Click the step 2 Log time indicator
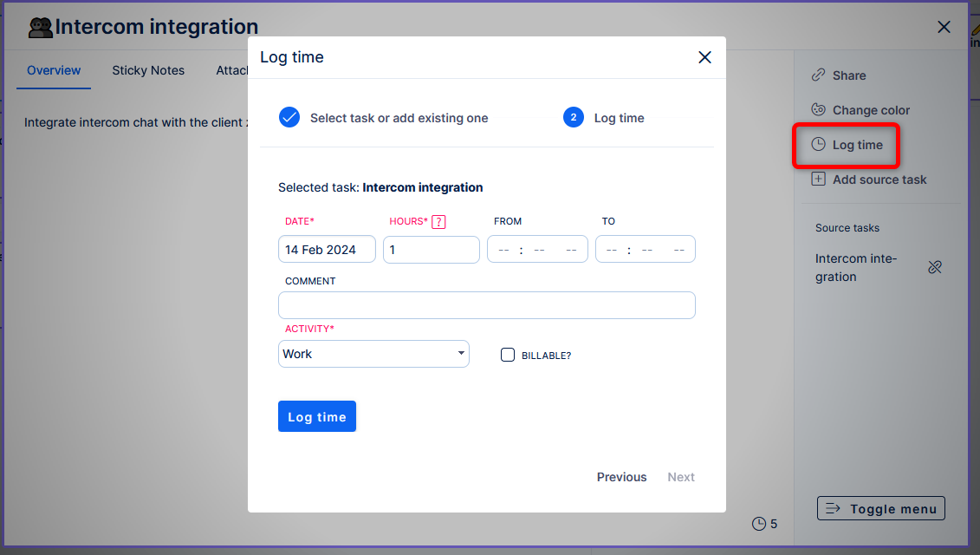Screen dimensions: 980x555 click(x=574, y=118)
